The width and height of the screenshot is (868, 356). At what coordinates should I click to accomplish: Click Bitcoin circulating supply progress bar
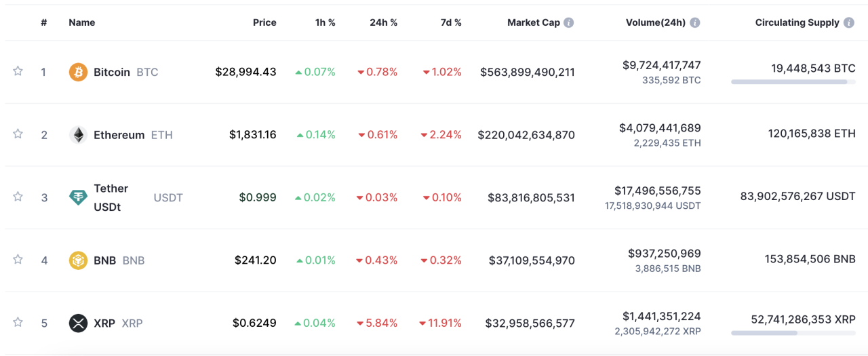click(793, 82)
